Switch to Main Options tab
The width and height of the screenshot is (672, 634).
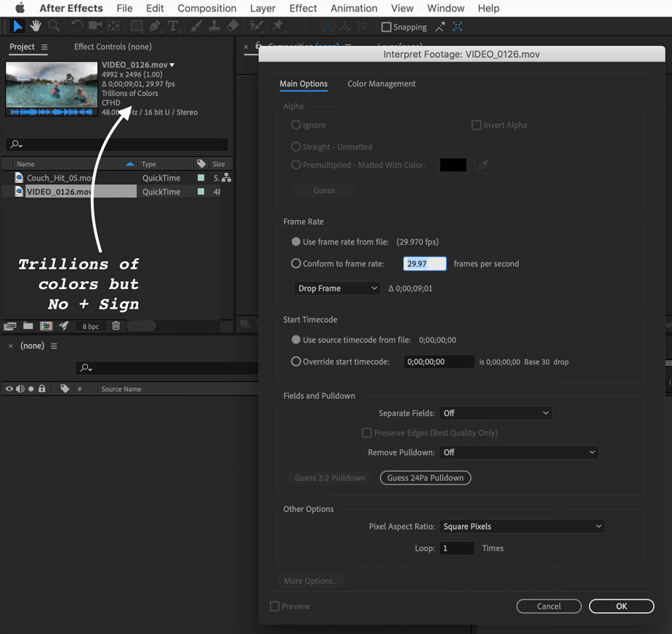(x=304, y=84)
